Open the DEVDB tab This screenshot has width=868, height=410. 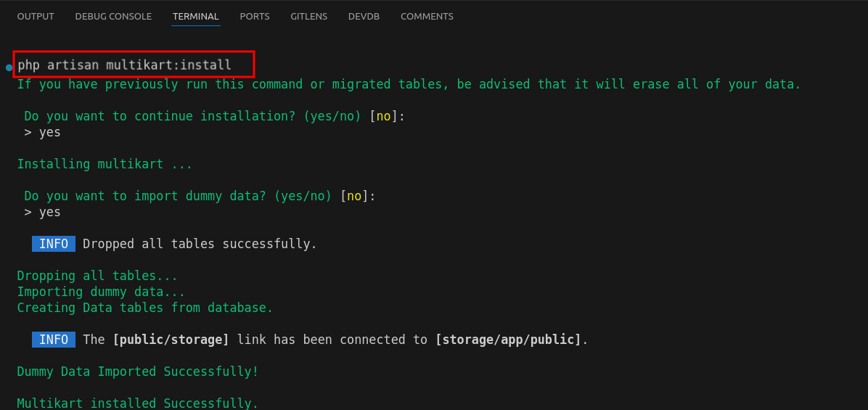(364, 16)
